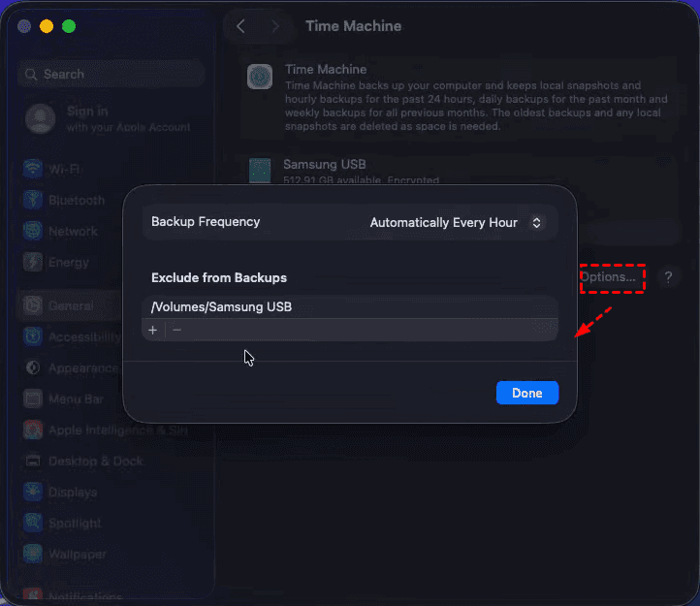Click the Wi-Fi icon in sidebar
Screen dimensions: 700x606
coord(33,169)
